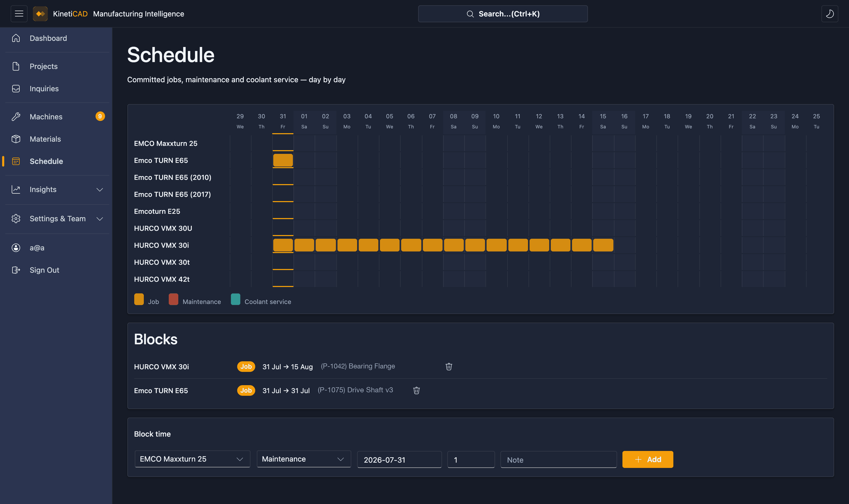Screen dimensions: 849x504
Task: Click (P-1042) Bearing Flange note
Action: click(358, 366)
